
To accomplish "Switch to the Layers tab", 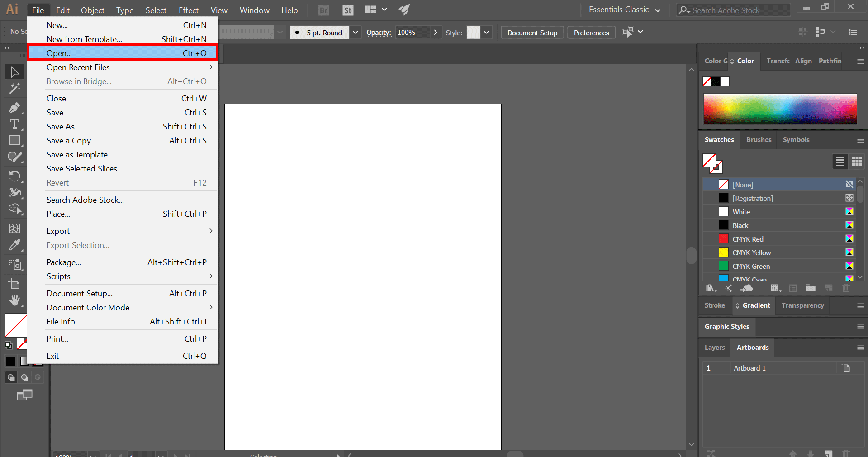I will tap(714, 348).
